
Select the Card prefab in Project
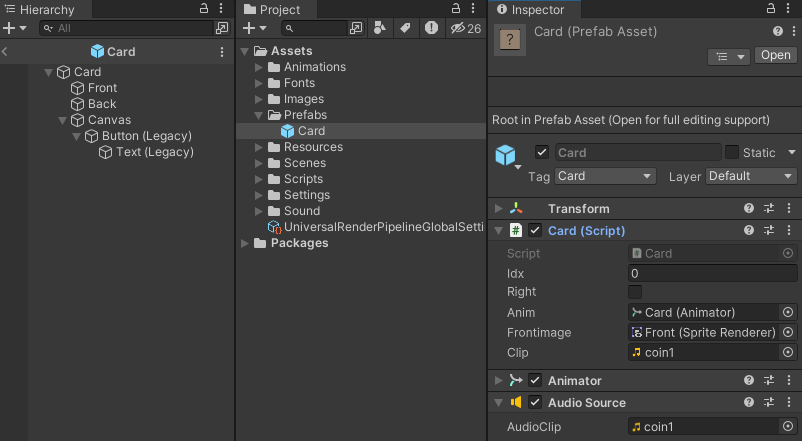click(311, 131)
